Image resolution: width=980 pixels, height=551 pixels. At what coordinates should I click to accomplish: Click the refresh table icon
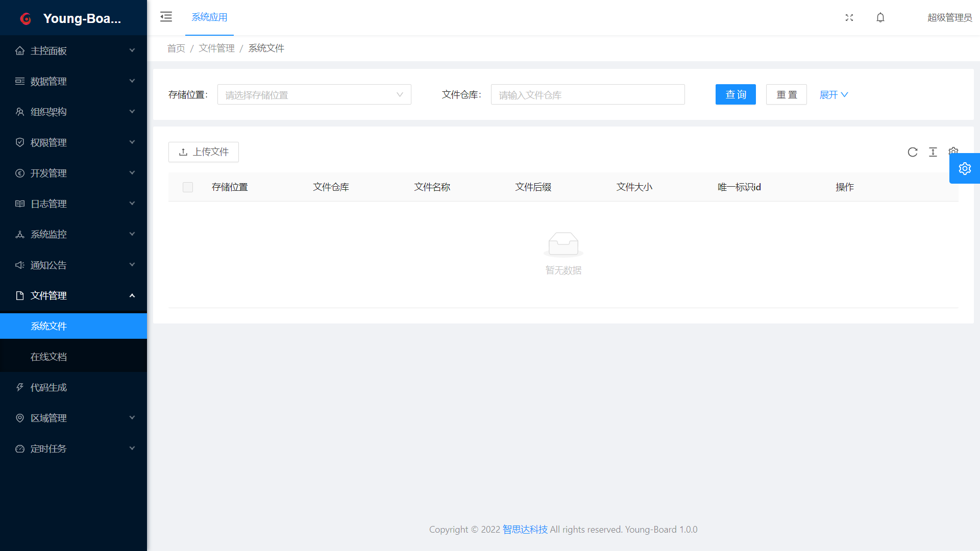[x=913, y=152]
